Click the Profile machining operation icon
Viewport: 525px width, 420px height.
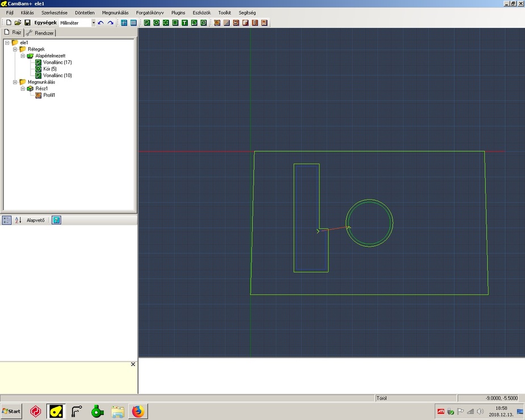pos(217,23)
